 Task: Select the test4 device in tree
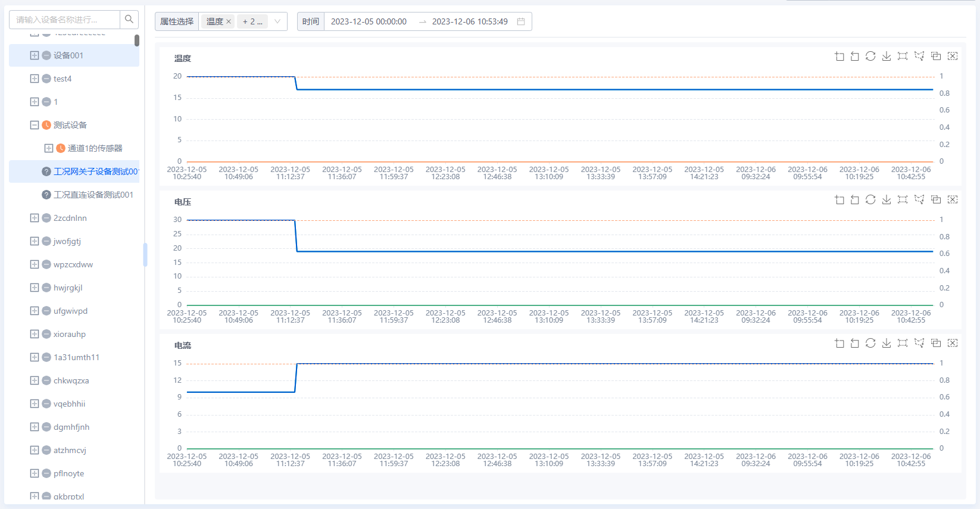click(x=63, y=79)
